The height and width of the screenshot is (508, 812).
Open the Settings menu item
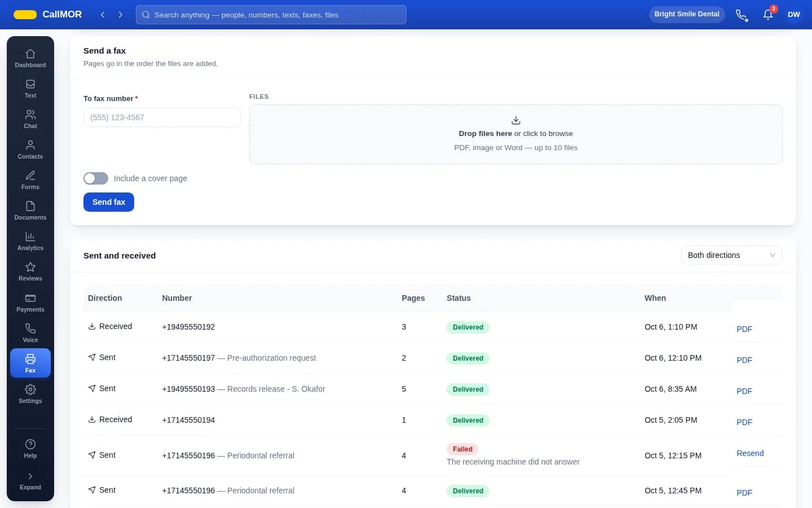[30, 394]
